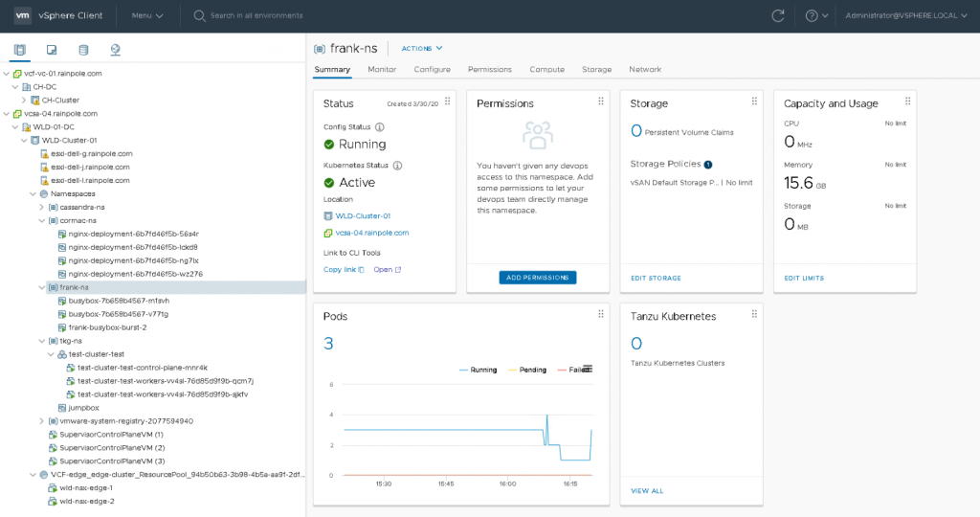Expand the cassandra-ns namespace node

click(x=42, y=207)
